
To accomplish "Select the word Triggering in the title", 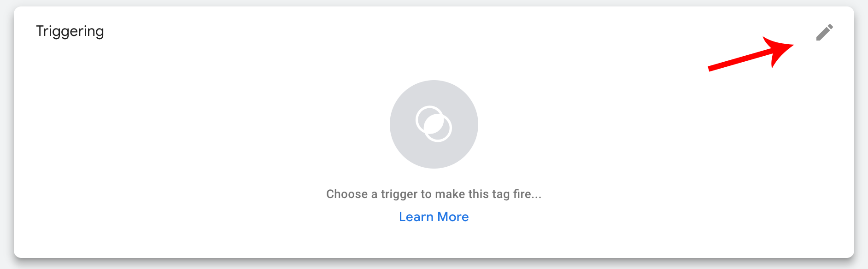I will click(70, 32).
